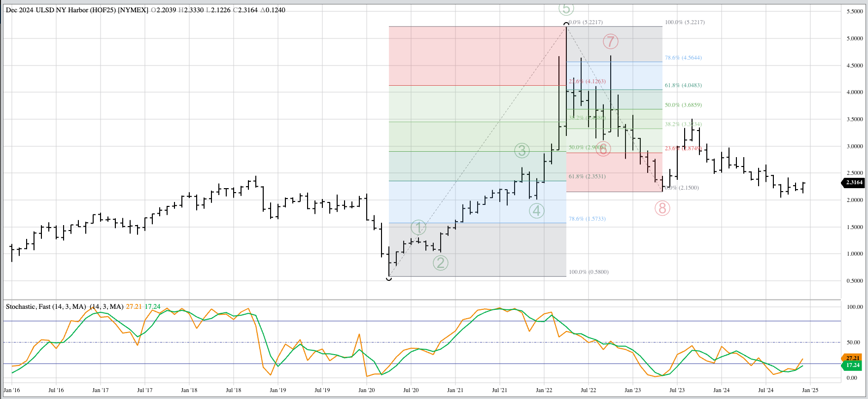Click the circled 5 marker at chart peak
The image size is (868, 399).
566,8
